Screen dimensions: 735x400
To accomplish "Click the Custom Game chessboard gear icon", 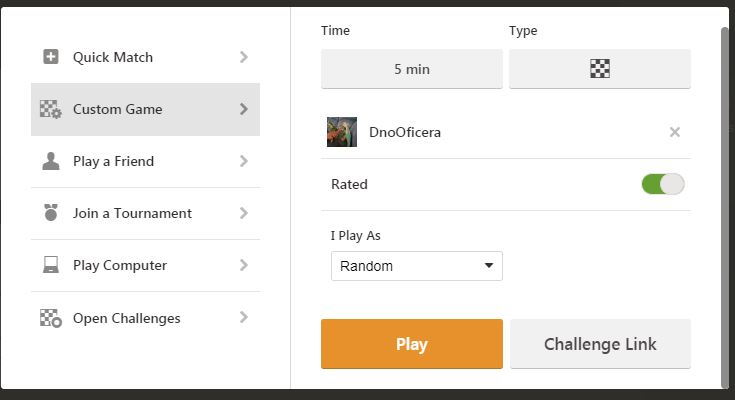I will [51, 109].
